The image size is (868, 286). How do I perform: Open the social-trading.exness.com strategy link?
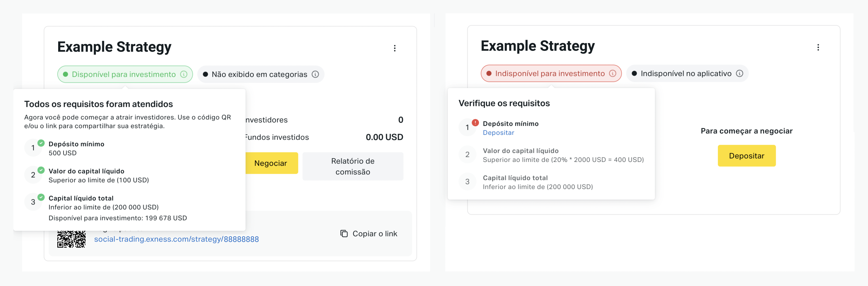pyautogui.click(x=176, y=239)
